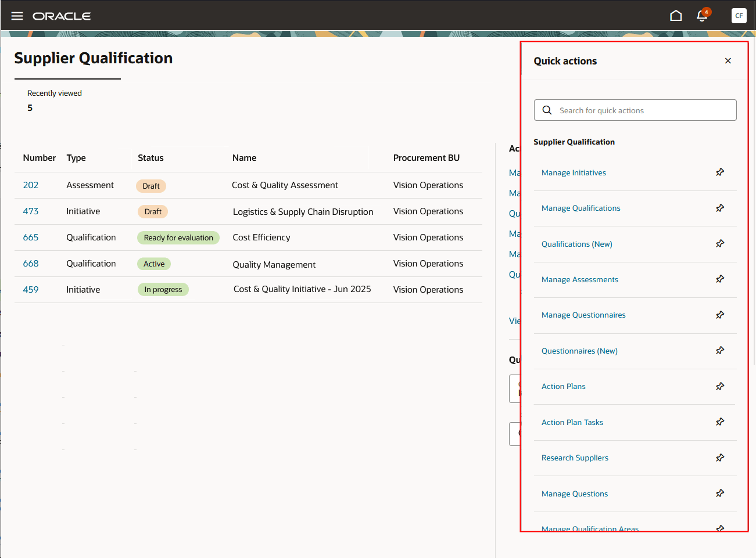Open the Manage Qualifications link

point(581,208)
